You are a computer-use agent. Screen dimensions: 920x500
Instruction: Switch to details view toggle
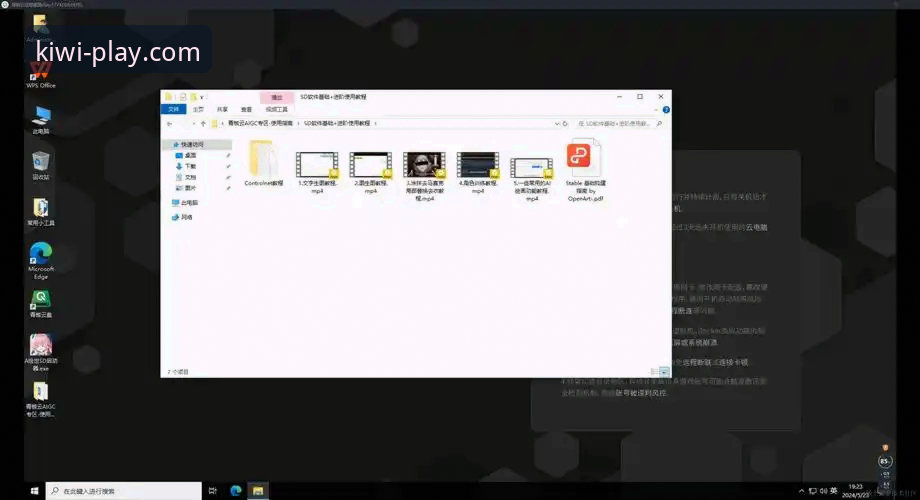point(654,372)
